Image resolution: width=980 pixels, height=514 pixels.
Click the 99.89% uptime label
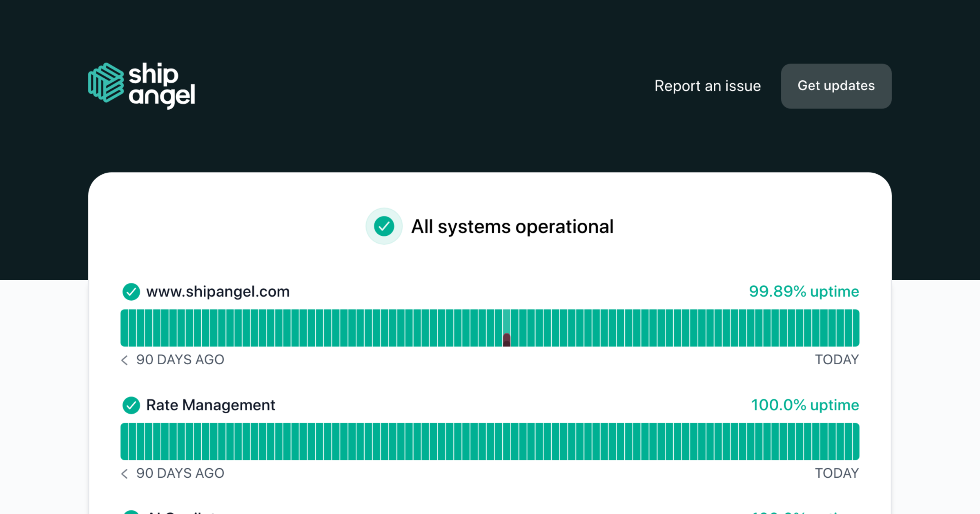click(x=804, y=292)
